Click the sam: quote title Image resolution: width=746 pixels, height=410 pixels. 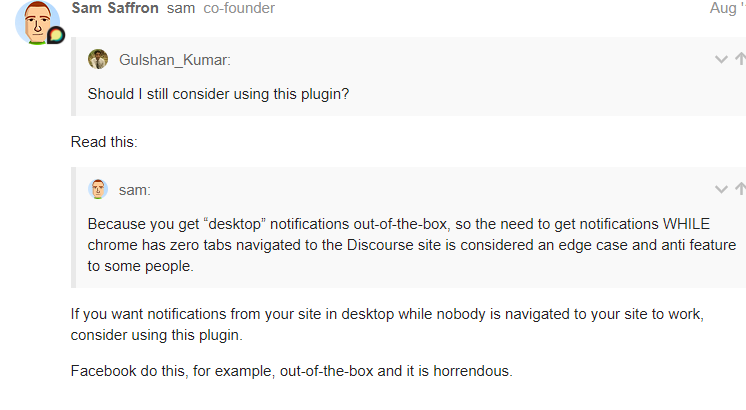[x=135, y=190]
